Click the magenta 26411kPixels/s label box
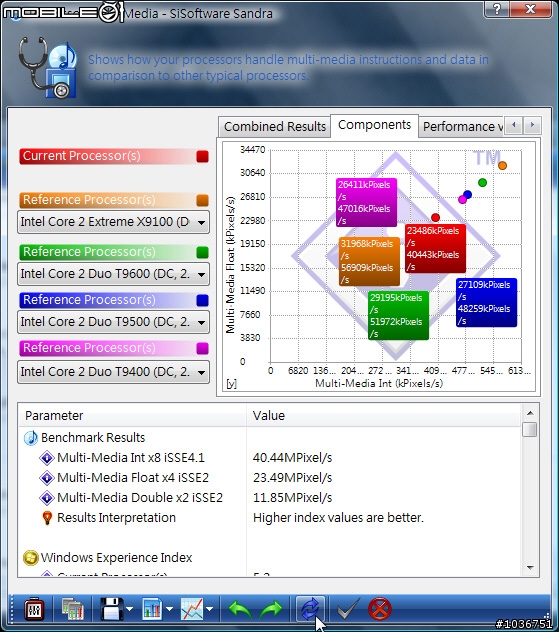Screen dimensions: 559x632 366,203
